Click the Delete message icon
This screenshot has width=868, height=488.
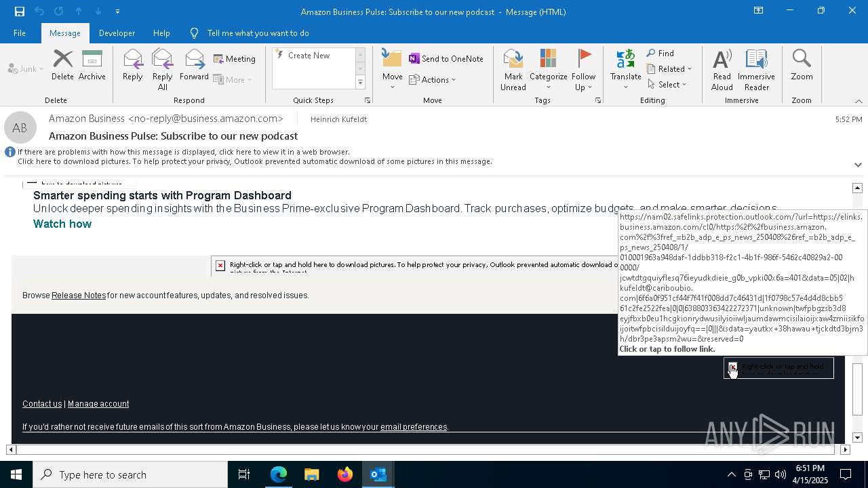coord(62,65)
